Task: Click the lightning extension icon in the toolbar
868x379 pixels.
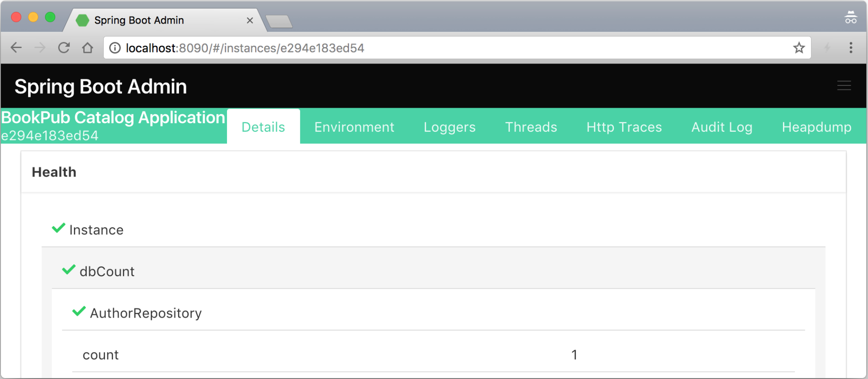Action: coord(827,48)
